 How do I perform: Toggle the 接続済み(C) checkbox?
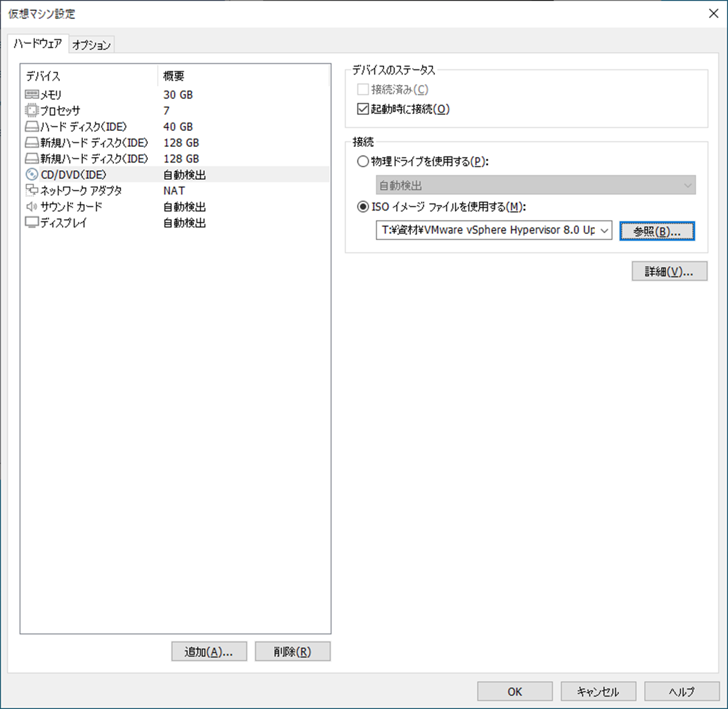pos(363,89)
